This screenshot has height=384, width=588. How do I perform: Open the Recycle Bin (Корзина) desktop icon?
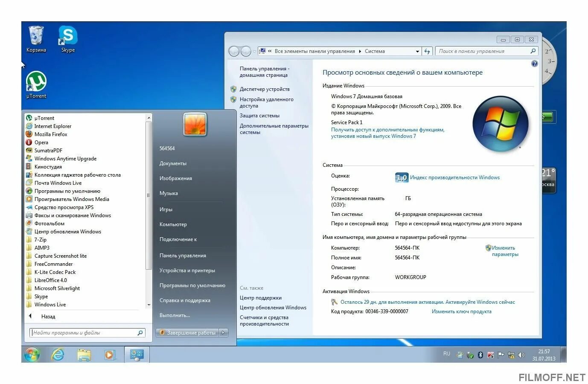click(36, 38)
